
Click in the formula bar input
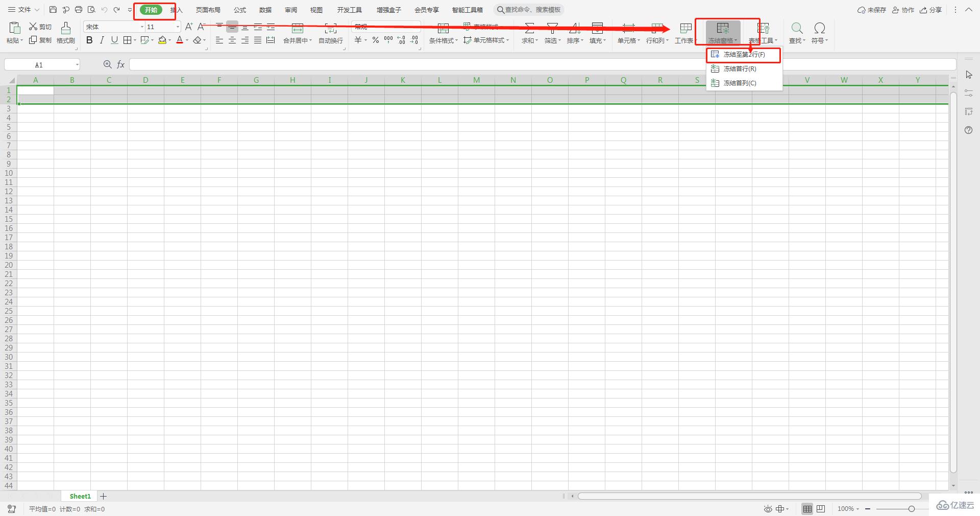pyautogui.click(x=543, y=64)
